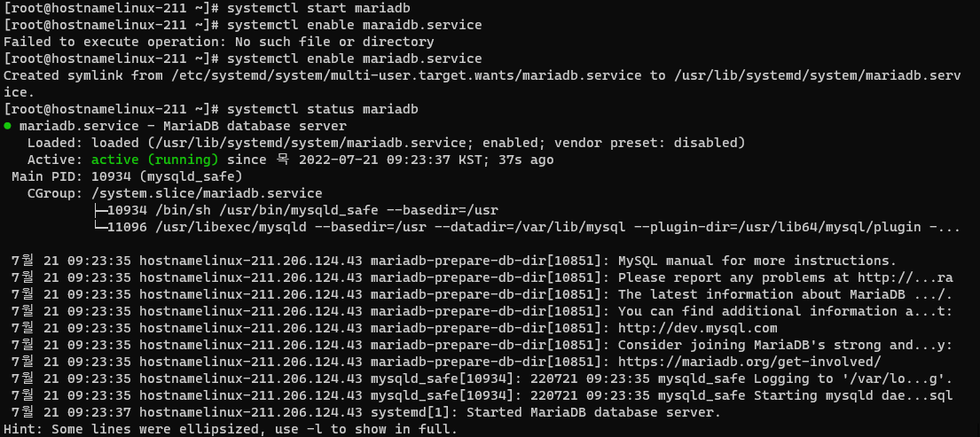Click the 'Consider joining MariaDB's strong' log line

pyautogui.click(x=785, y=345)
